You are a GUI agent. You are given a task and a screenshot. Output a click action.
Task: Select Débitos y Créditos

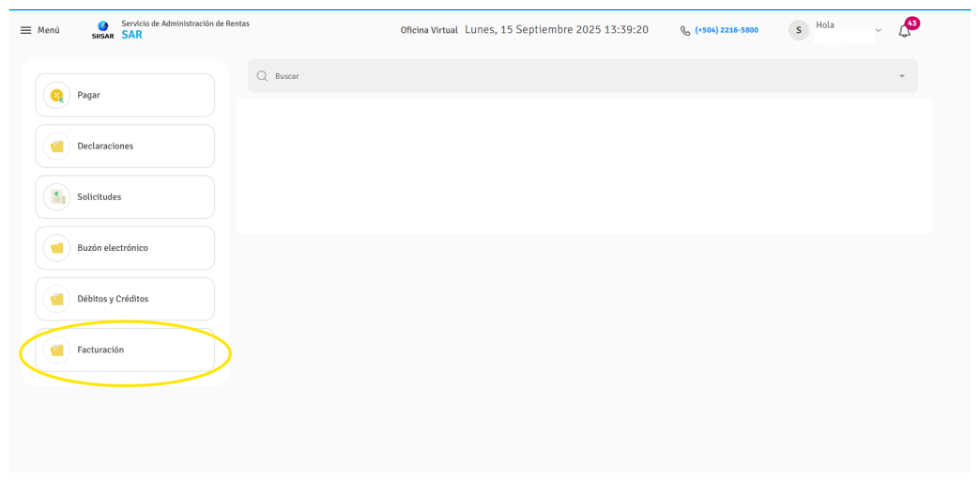[125, 299]
